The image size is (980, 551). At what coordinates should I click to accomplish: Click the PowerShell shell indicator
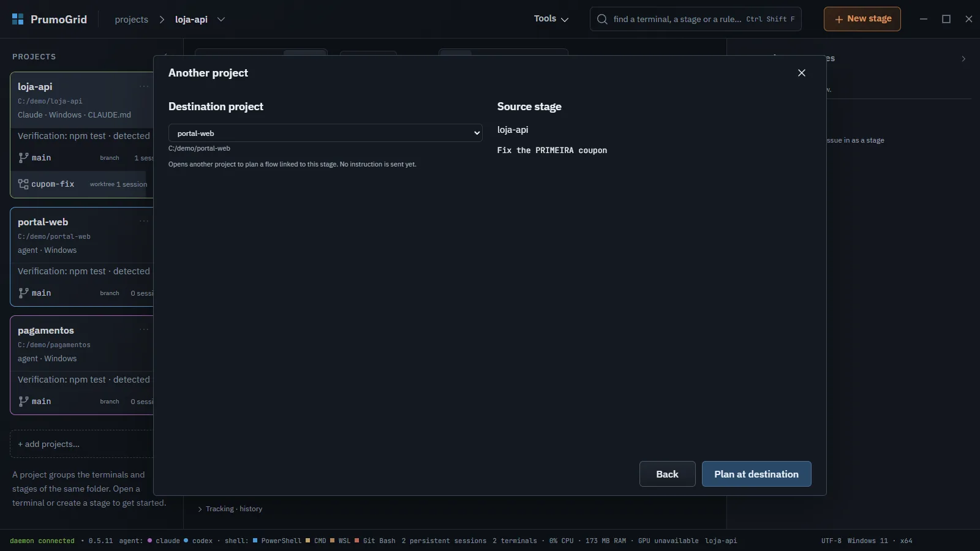(x=277, y=541)
